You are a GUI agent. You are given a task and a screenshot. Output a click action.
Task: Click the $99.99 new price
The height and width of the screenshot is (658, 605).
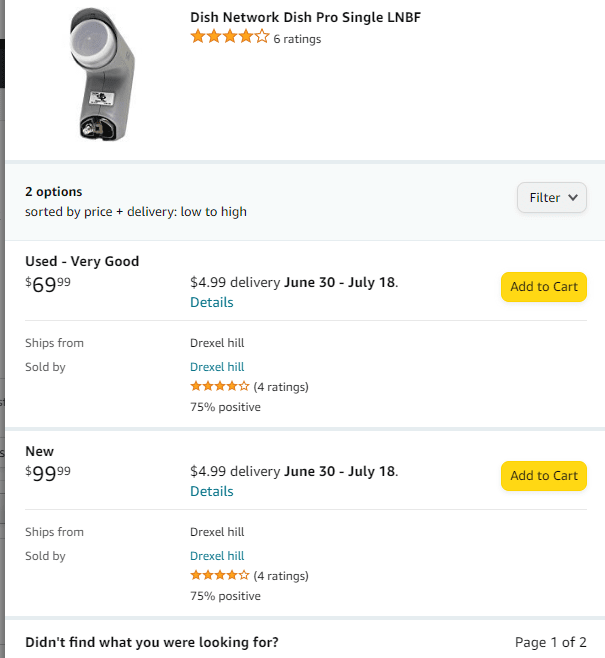point(48,475)
